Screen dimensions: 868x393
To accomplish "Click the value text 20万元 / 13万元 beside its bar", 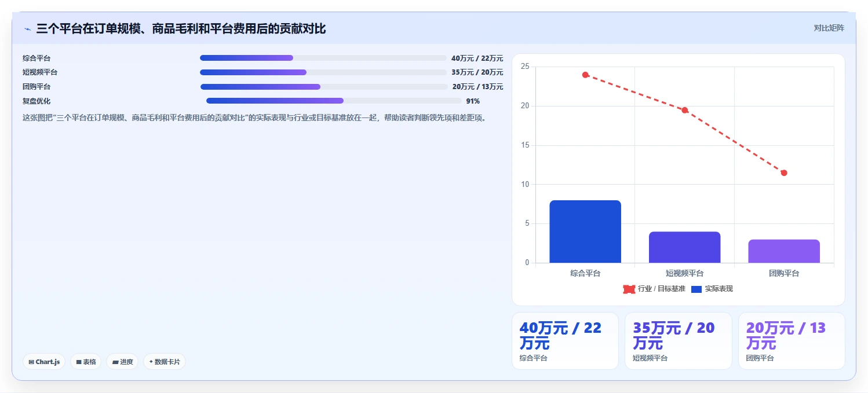I will coord(478,87).
